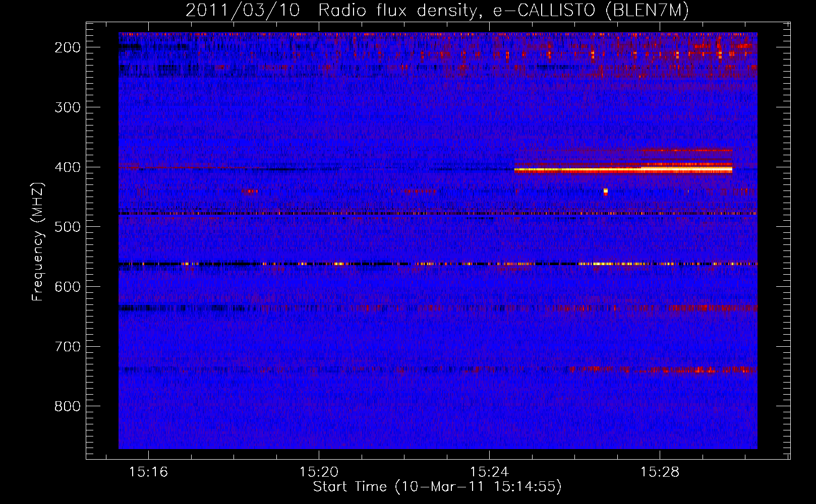
Task: Click the 500 frequency tick label
Action: coord(68,227)
